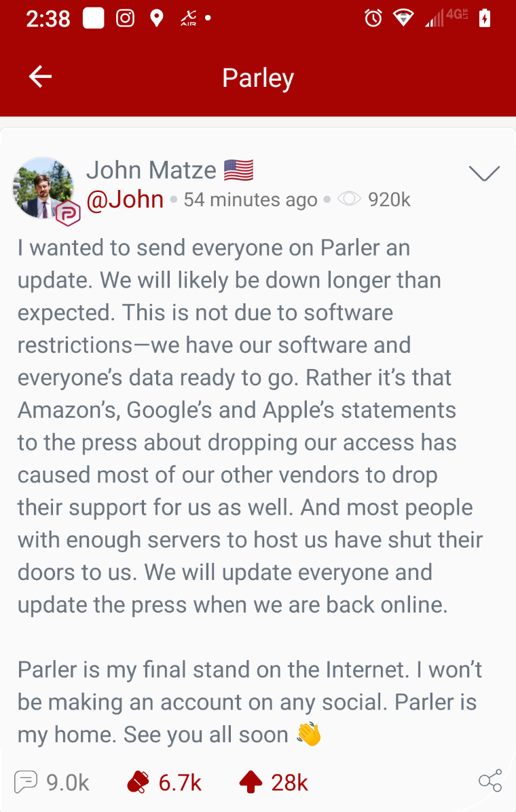
Task: Tap the share icon on post
Action: coord(490,781)
